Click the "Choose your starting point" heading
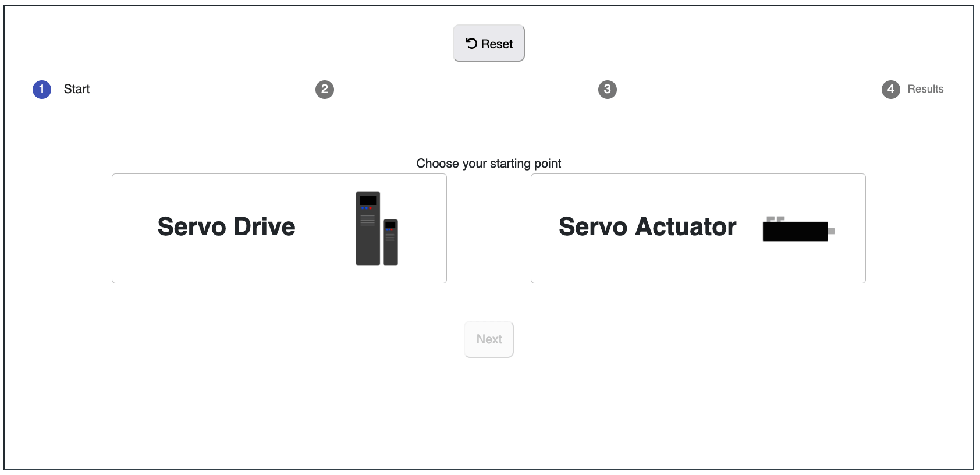The height and width of the screenshot is (475, 980). pos(489,164)
